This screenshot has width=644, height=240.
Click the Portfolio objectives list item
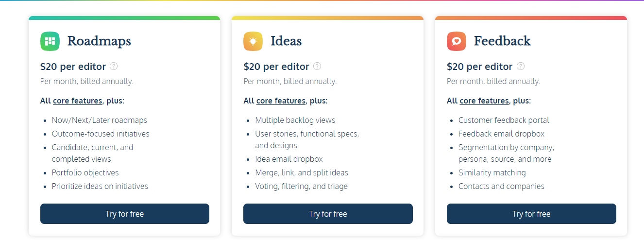coord(85,172)
